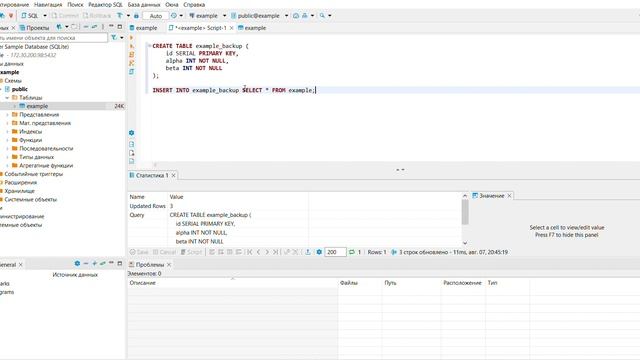Expand the Представления folder
Image resolution: width=640 pixels, height=360 pixels.
pos(7,115)
